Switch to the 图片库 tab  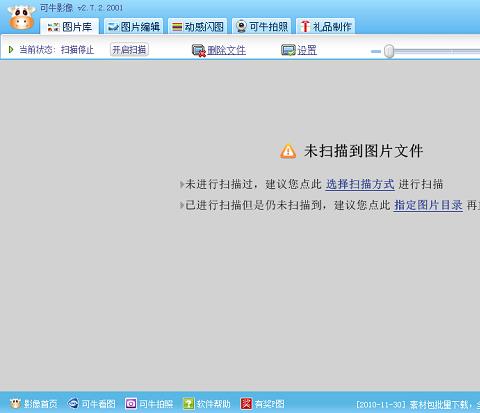pos(70,26)
